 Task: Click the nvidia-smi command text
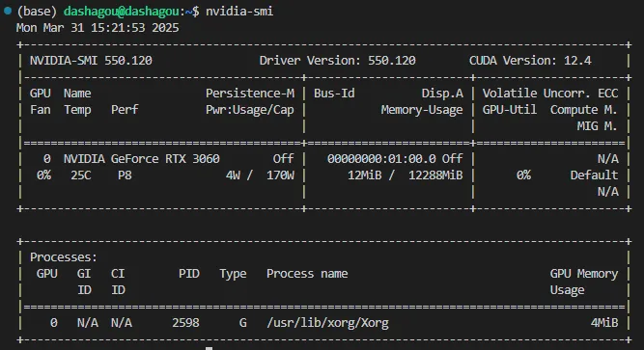pos(239,11)
